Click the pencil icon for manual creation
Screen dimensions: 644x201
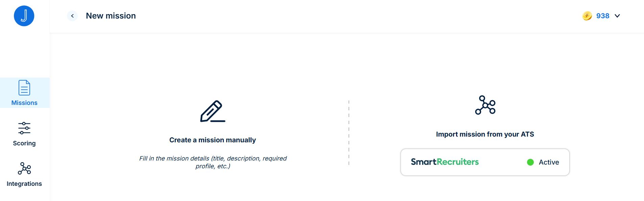tap(213, 111)
